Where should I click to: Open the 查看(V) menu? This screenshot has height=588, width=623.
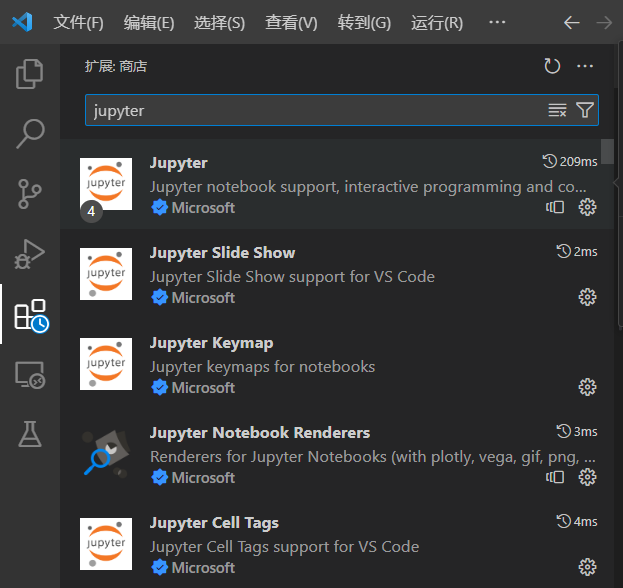tap(291, 23)
